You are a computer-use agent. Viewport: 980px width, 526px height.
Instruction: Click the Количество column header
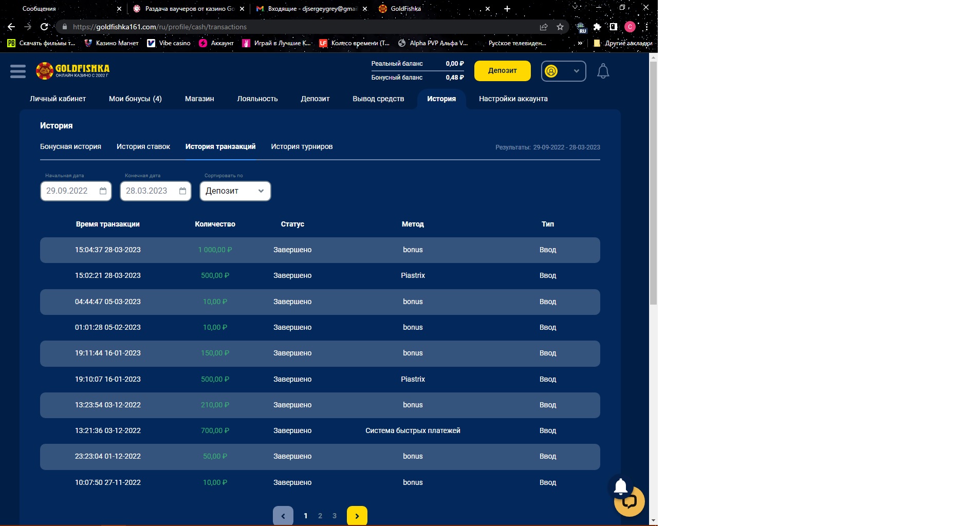[x=215, y=224]
